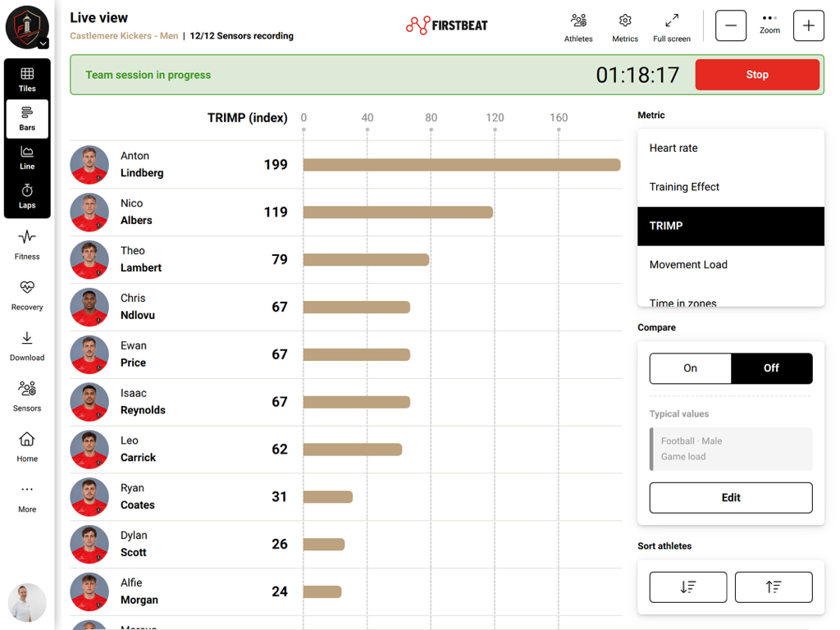Click the Zoom dots indicator
The height and width of the screenshot is (630, 840).
(769, 18)
